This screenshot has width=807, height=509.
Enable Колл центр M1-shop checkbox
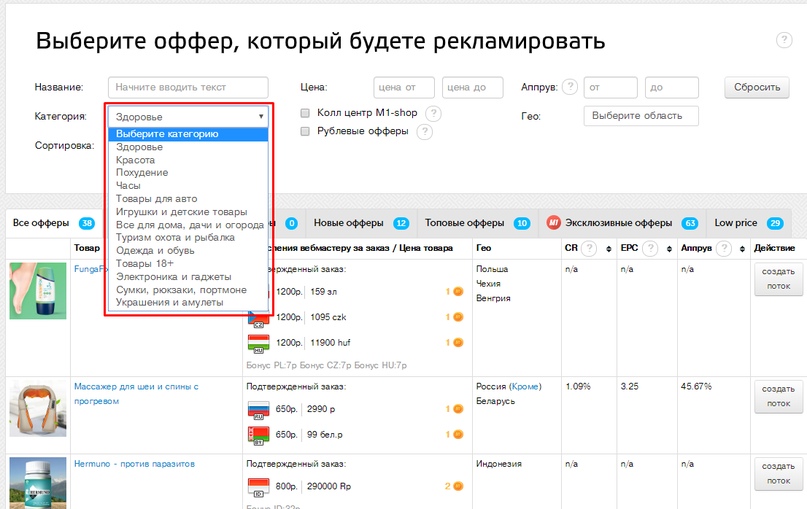tap(305, 113)
